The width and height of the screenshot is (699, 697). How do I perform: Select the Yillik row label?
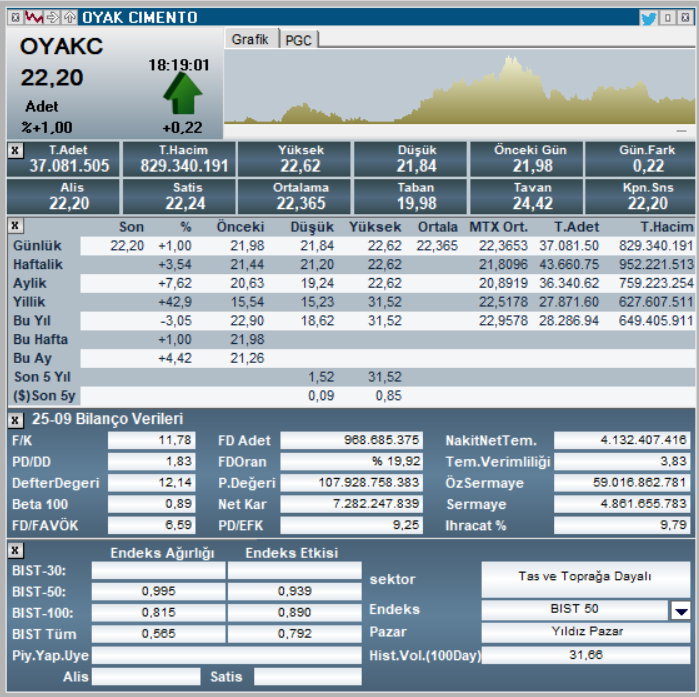point(29,302)
